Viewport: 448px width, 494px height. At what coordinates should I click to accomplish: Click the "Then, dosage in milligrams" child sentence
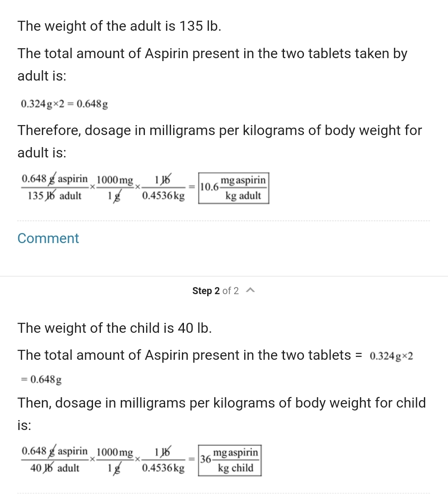pos(221,403)
